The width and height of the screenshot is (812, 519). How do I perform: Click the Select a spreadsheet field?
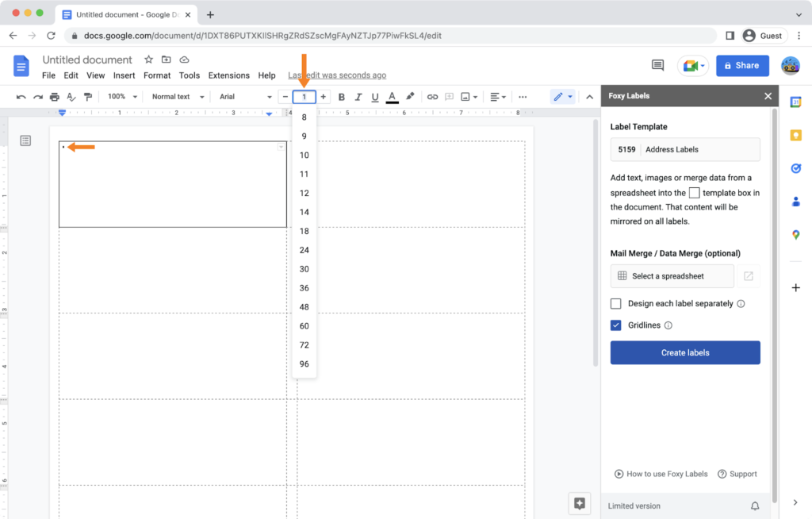[671, 275]
